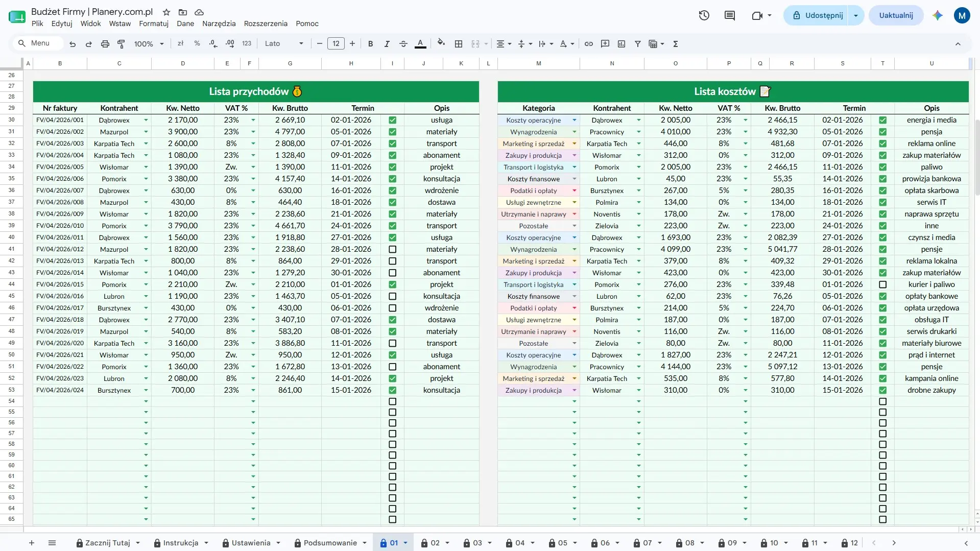Click the Udostępnij share button

pos(817,15)
